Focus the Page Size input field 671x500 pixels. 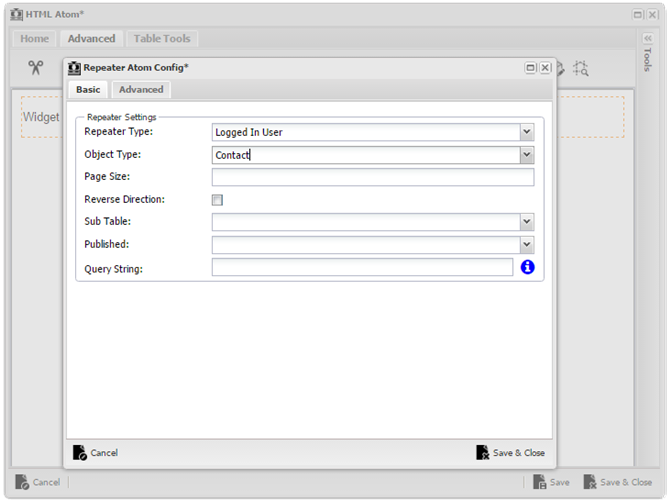(x=373, y=177)
